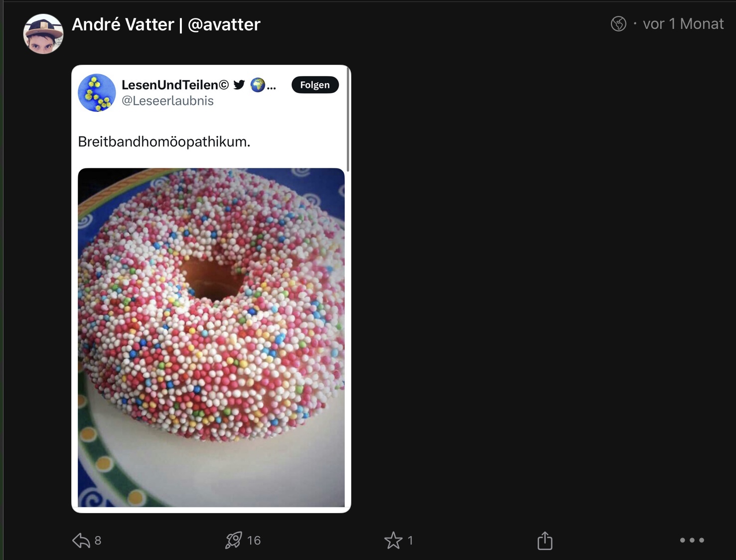Open André Vatter's profile avatar
This screenshot has width=736, height=560.
(43, 34)
